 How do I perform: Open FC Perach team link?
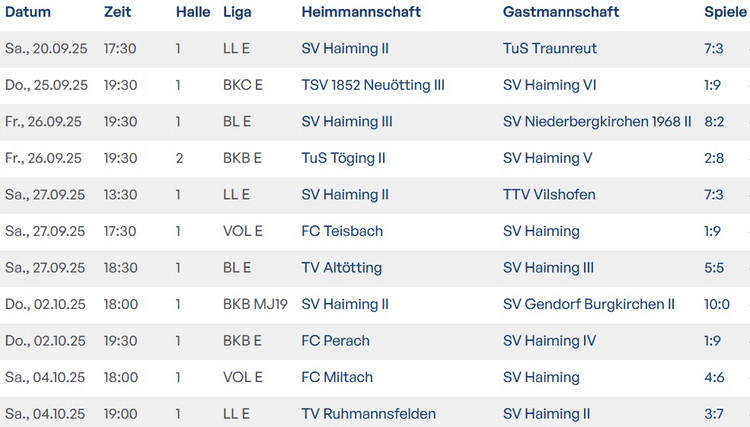click(x=335, y=341)
